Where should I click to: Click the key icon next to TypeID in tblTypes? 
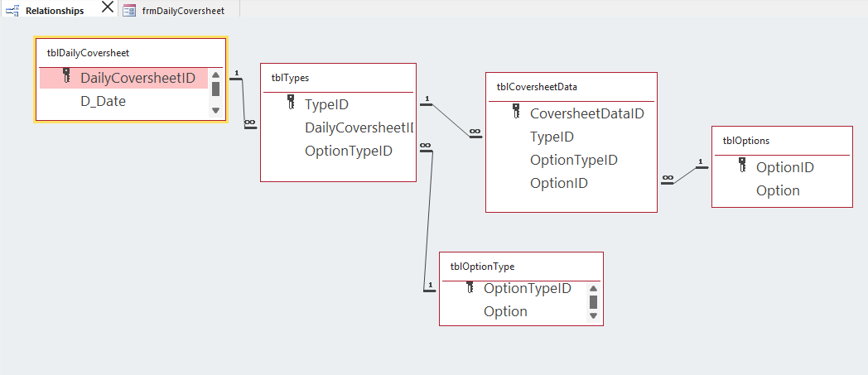[x=291, y=103]
